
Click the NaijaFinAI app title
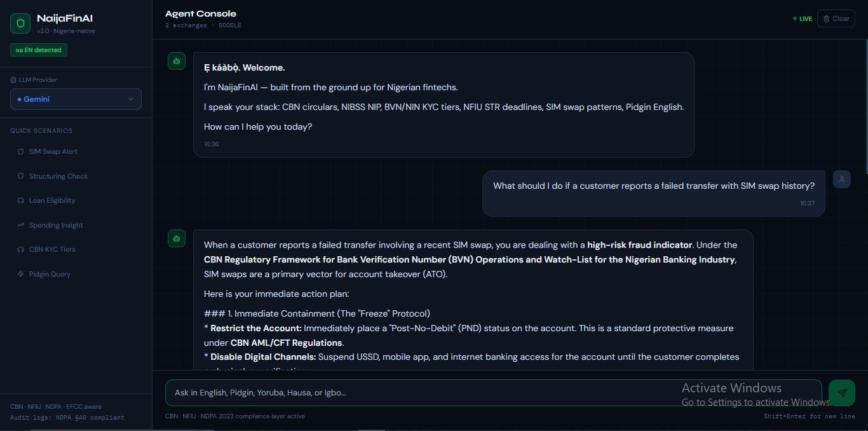tap(65, 18)
